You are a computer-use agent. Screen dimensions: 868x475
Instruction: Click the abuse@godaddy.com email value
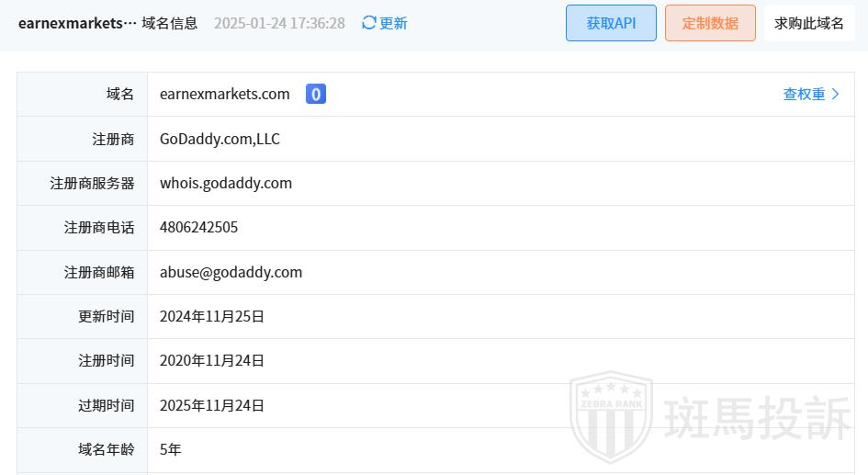click(x=231, y=272)
